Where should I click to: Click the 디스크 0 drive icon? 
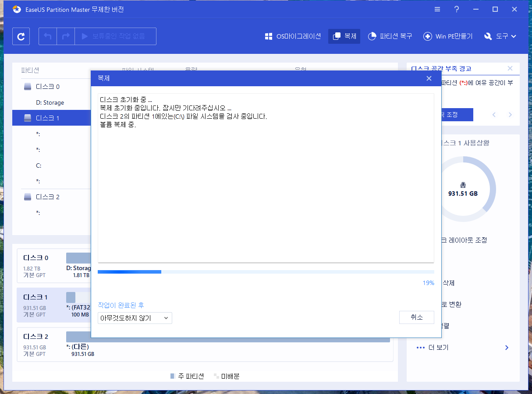tap(28, 87)
